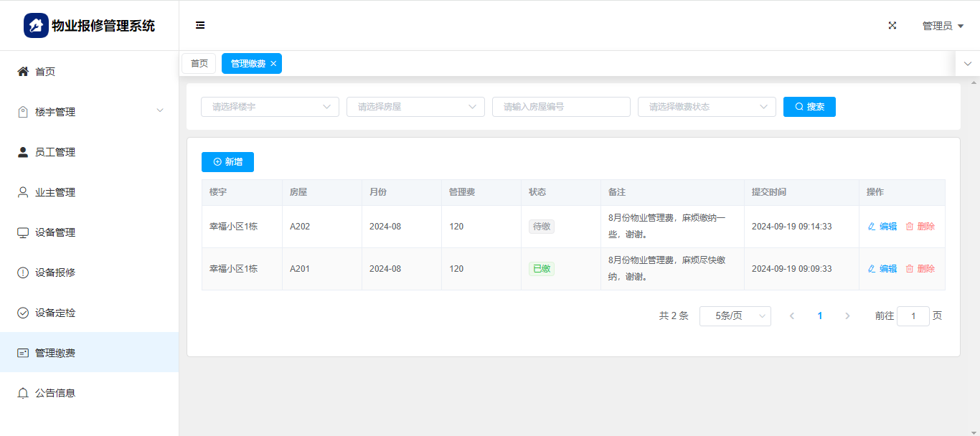
Task: Click the fullscreen toggle icon in header
Action: [892, 26]
